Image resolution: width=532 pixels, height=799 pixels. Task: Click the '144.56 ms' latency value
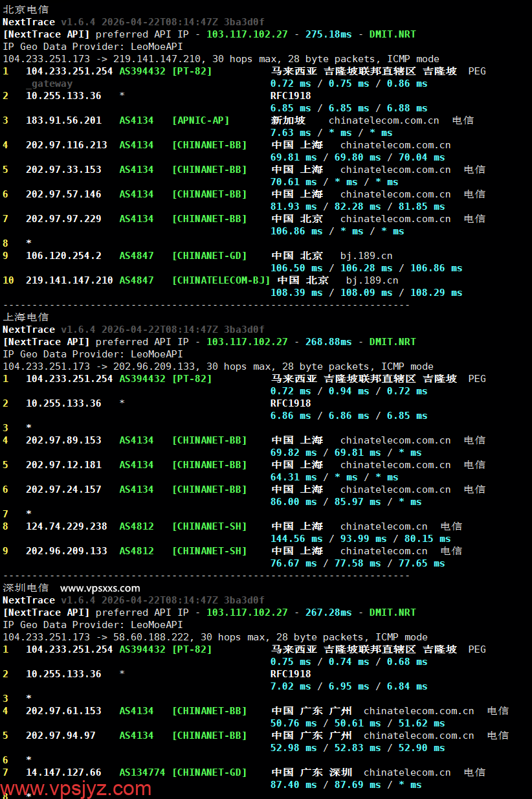[x=296, y=539]
